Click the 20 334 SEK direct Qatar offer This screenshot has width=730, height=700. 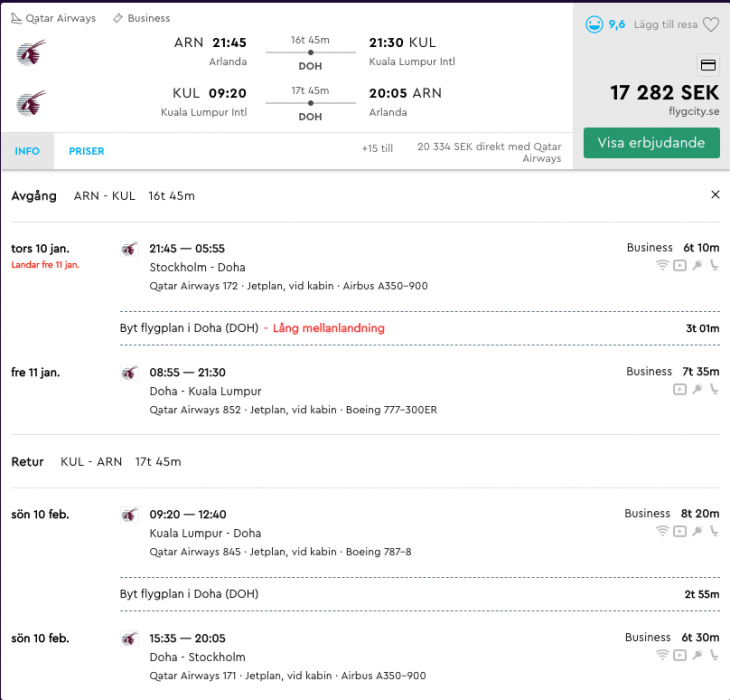coord(490,152)
